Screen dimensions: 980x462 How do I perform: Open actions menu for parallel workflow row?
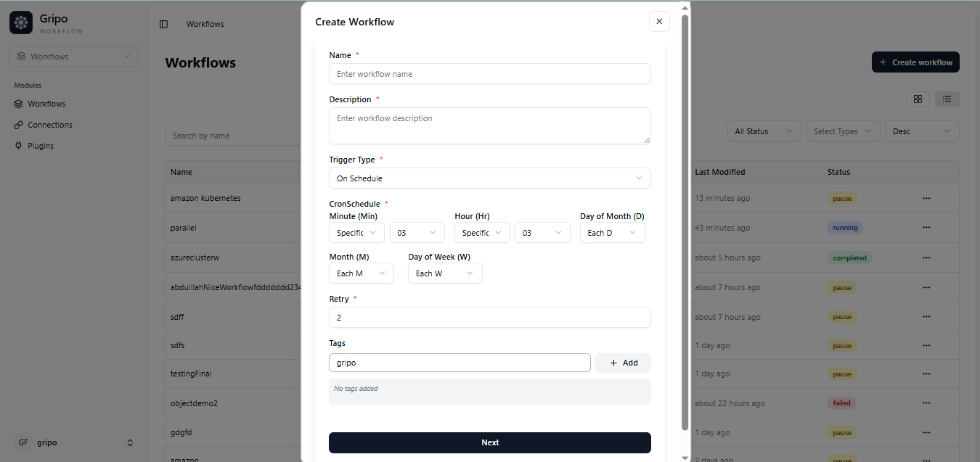coord(926,228)
